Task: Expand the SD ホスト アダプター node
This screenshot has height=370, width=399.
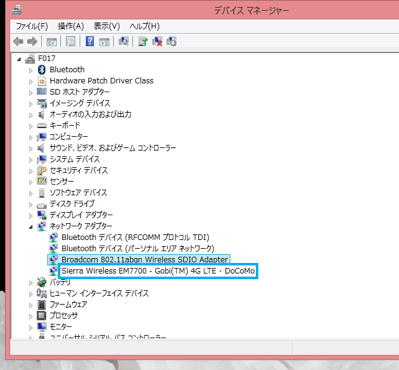Action: pos(31,93)
